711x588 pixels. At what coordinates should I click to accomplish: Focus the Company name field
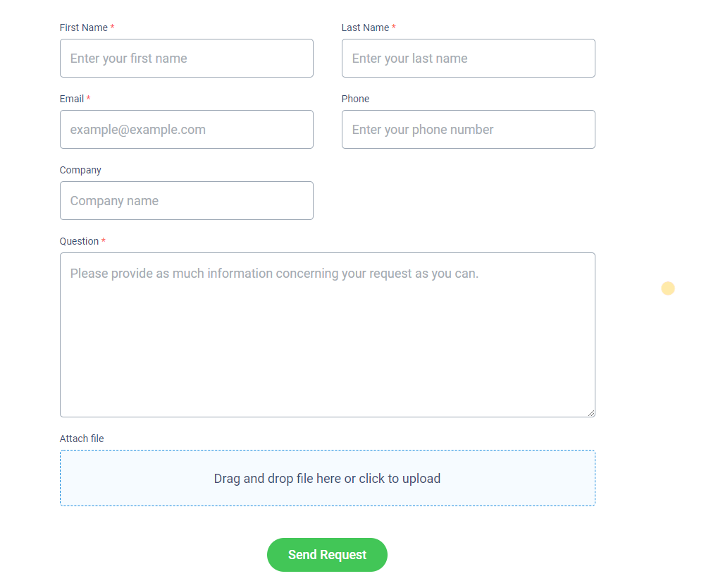click(186, 201)
